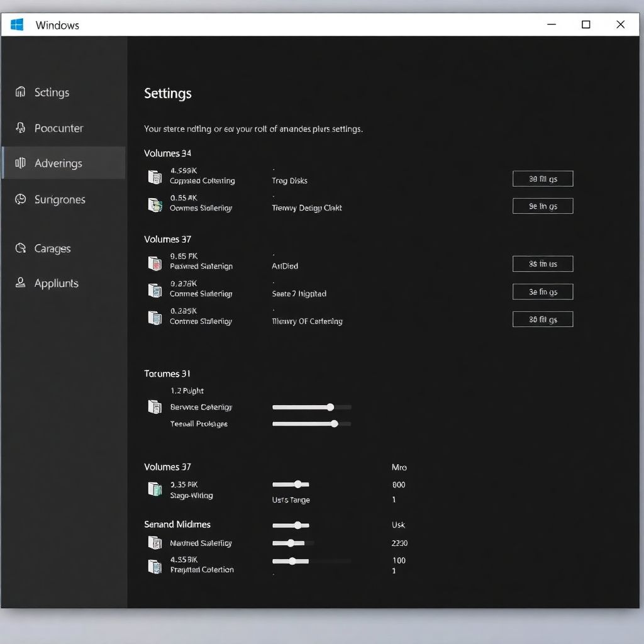Click the icon beside Frapittad Colertion
This screenshot has width=644, height=644.
pos(155,566)
